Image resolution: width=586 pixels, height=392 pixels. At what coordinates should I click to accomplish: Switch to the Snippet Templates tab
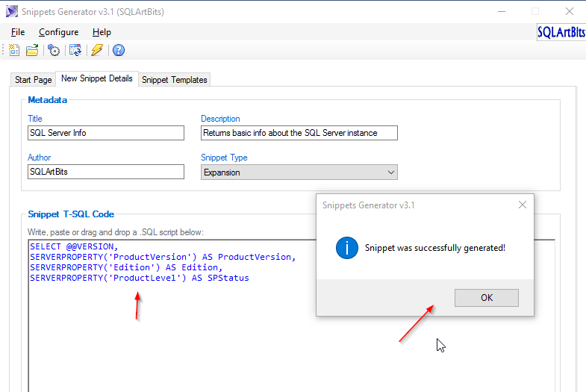click(x=175, y=80)
